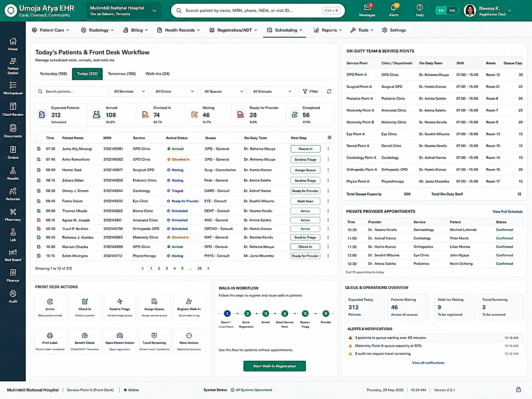Open Settings in the top nav
Screen dimensions: 532x399
tap(394, 30)
